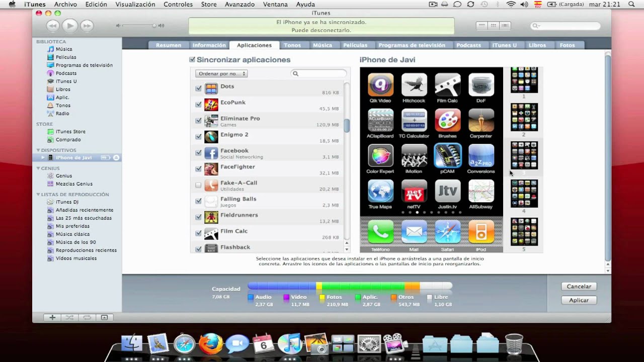
Task: Click the Aplicar button
Action: [x=579, y=300]
